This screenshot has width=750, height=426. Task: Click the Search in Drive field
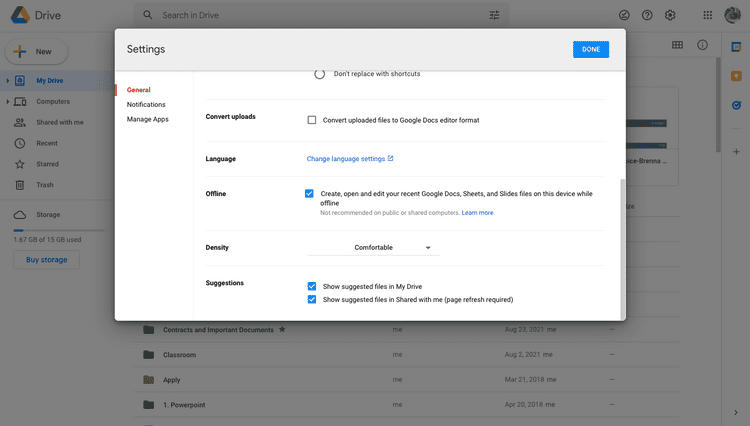click(321, 15)
